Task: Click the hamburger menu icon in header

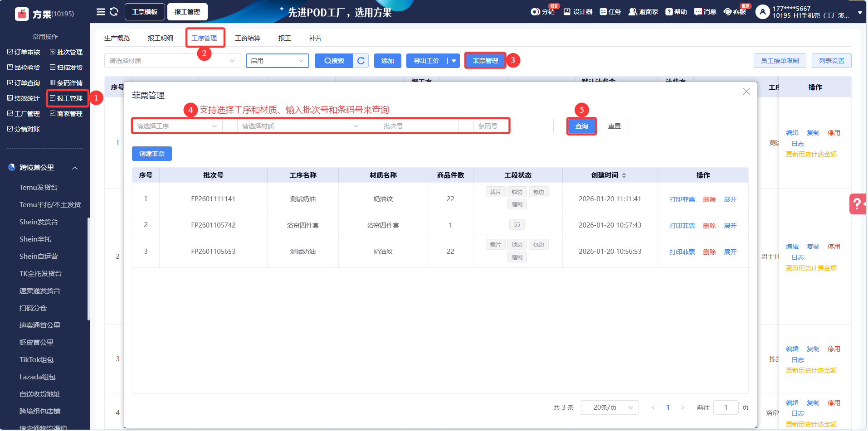Action: click(100, 12)
